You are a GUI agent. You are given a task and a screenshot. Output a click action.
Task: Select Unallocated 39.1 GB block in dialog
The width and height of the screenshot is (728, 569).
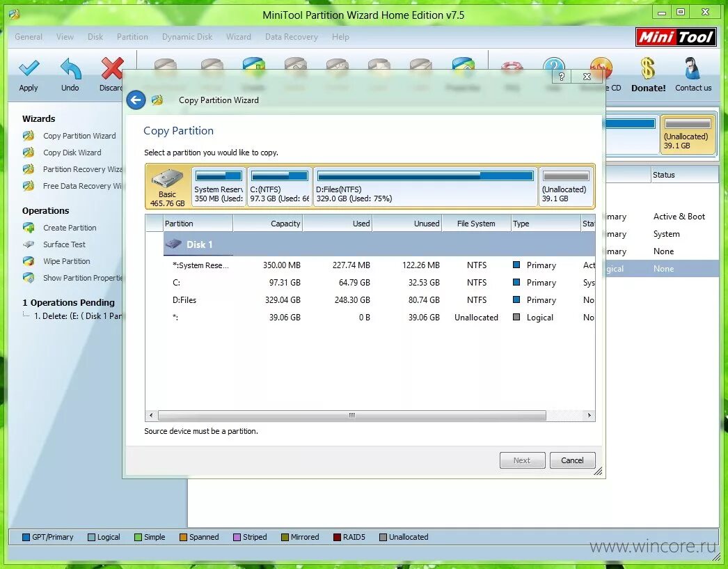pos(566,187)
